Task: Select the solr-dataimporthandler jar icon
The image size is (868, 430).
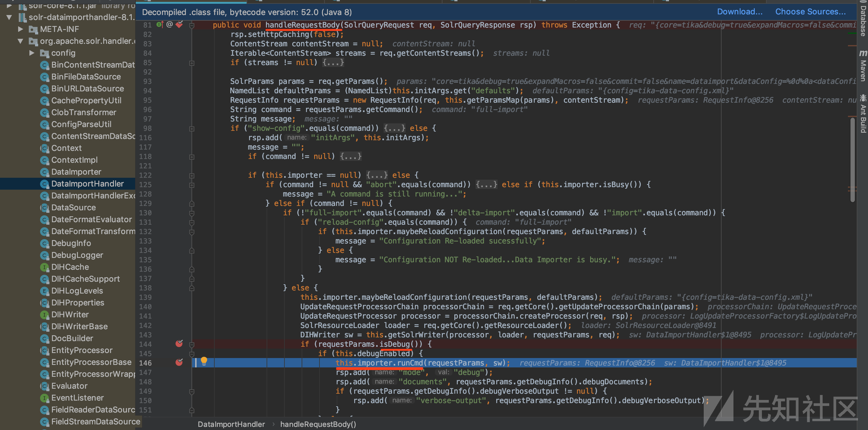Action: pos(22,17)
